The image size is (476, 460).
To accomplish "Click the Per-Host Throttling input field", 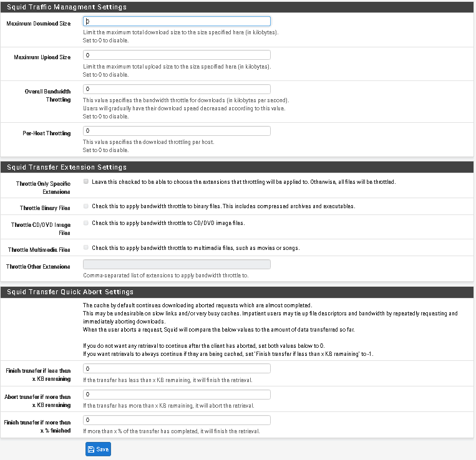I will [177, 131].
